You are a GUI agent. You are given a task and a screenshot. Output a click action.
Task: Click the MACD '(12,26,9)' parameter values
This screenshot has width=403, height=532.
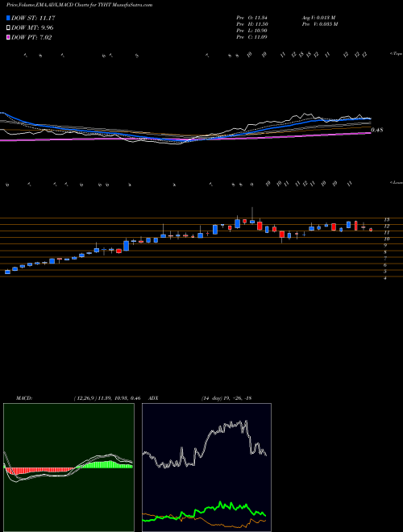coord(85,398)
